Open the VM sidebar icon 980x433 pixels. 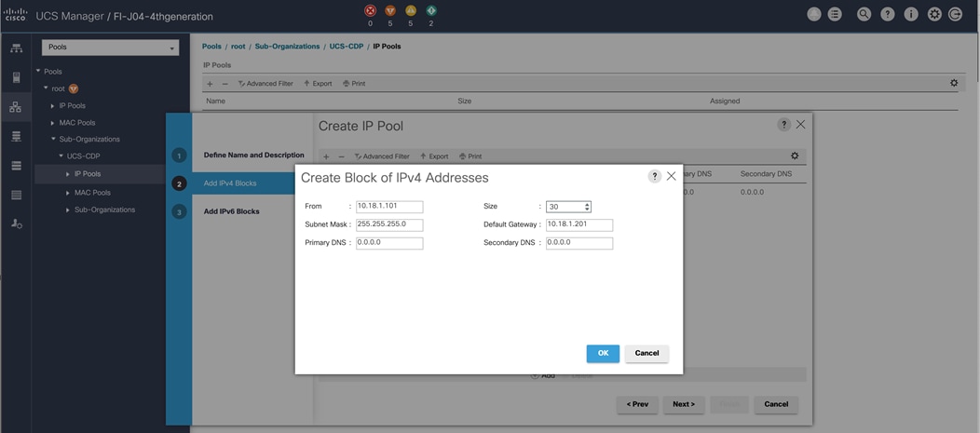(16, 166)
